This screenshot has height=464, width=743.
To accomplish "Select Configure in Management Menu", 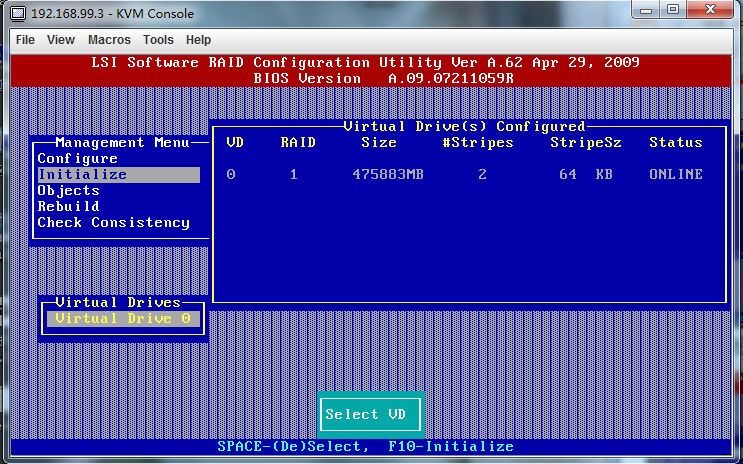I will [78, 158].
